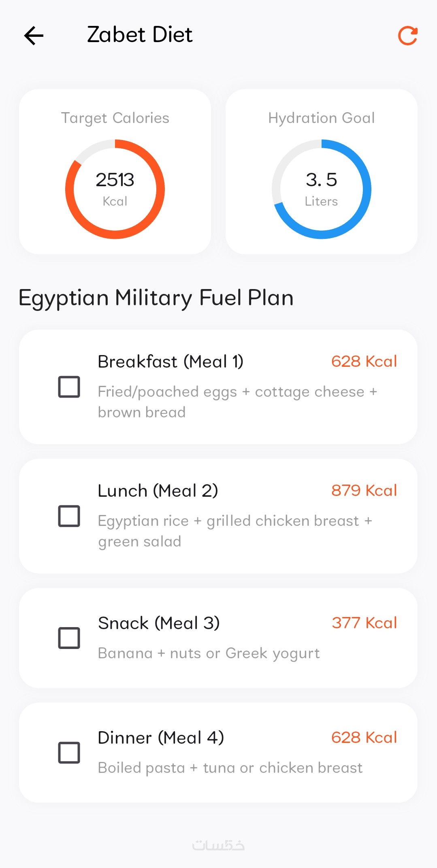The height and width of the screenshot is (868, 437).
Task: Click the orange refresh icon
Action: coord(407,36)
